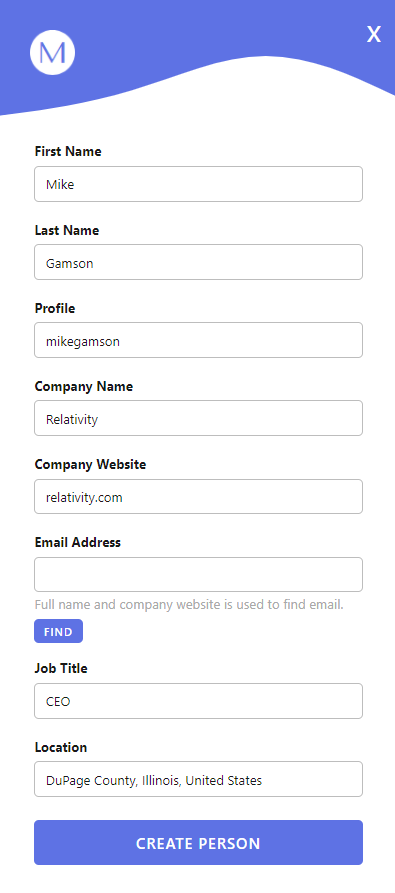395x893 pixels.
Task: Click the 'Email Address' label text
Action: click(x=77, y=542)
